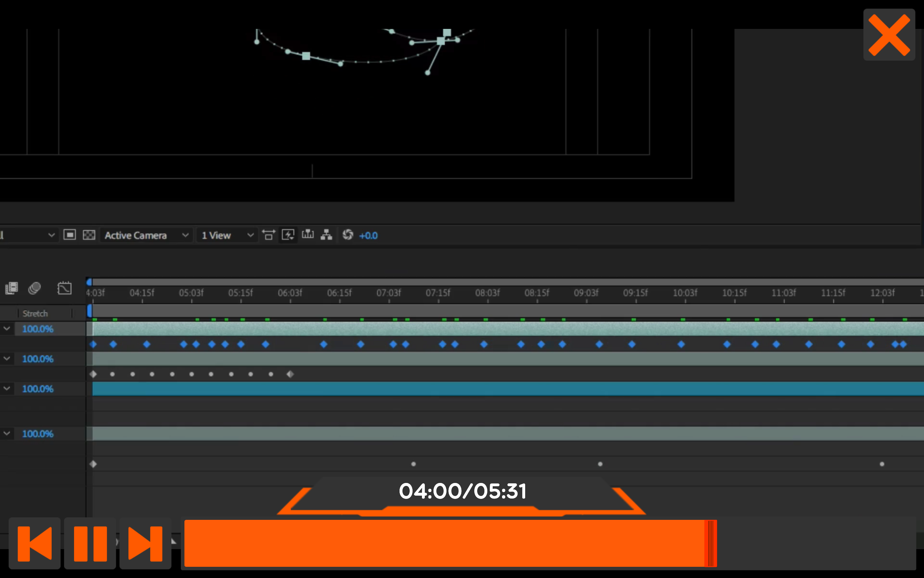Open the resolution dropdown chevron

click(x=52, y=235)
